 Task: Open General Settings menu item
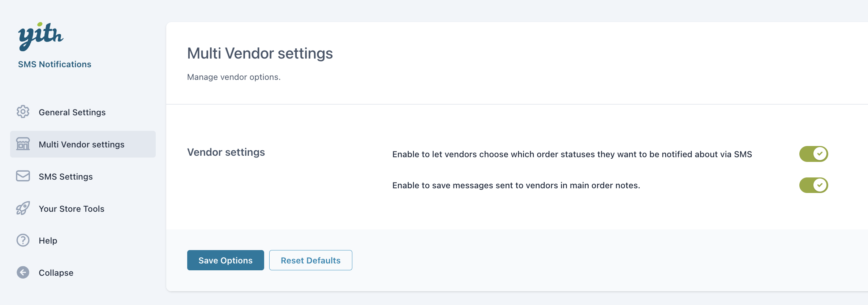pos(72,112)
